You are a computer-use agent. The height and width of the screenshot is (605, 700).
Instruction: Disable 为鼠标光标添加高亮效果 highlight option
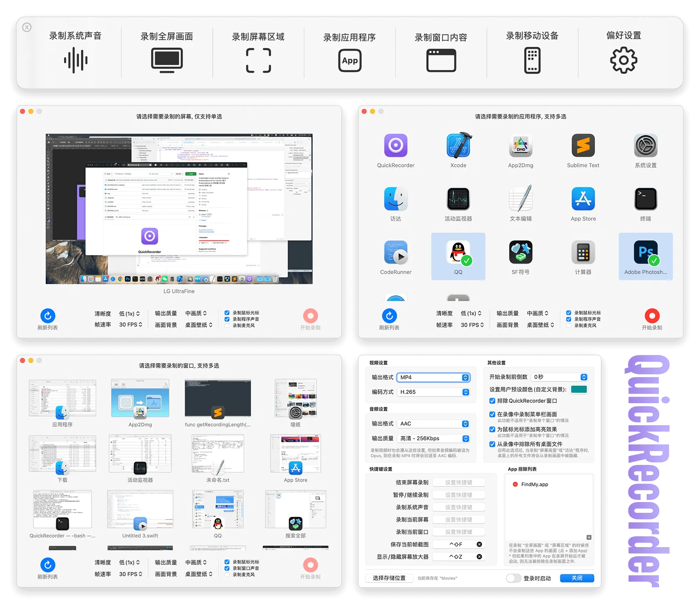pyautogui.click(x=492, y=429)
